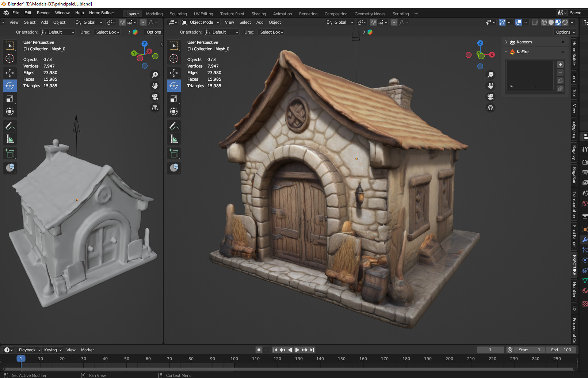Open the Home Builder menu
Screen dimensions: 588x378
[102, 13]
